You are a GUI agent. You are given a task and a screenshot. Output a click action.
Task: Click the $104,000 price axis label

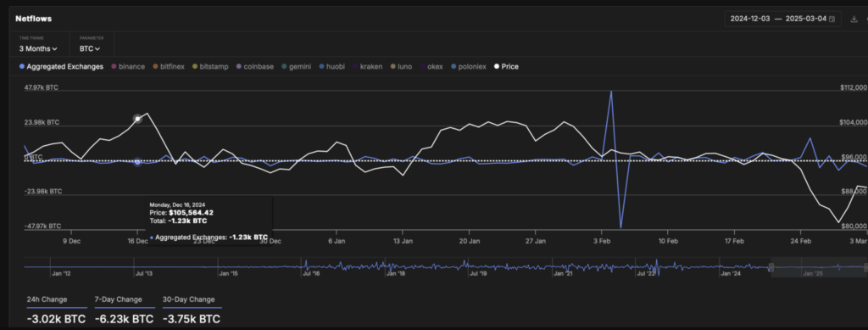(853, 122)
